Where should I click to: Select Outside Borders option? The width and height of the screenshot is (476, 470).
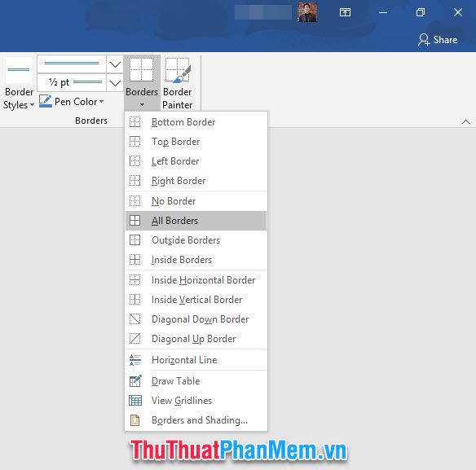tap(196, 240)
